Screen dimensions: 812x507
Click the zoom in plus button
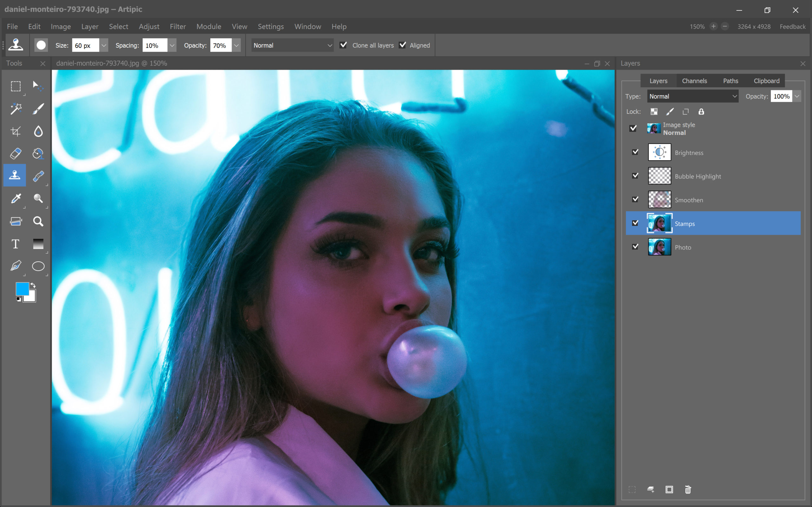point(713,26)
